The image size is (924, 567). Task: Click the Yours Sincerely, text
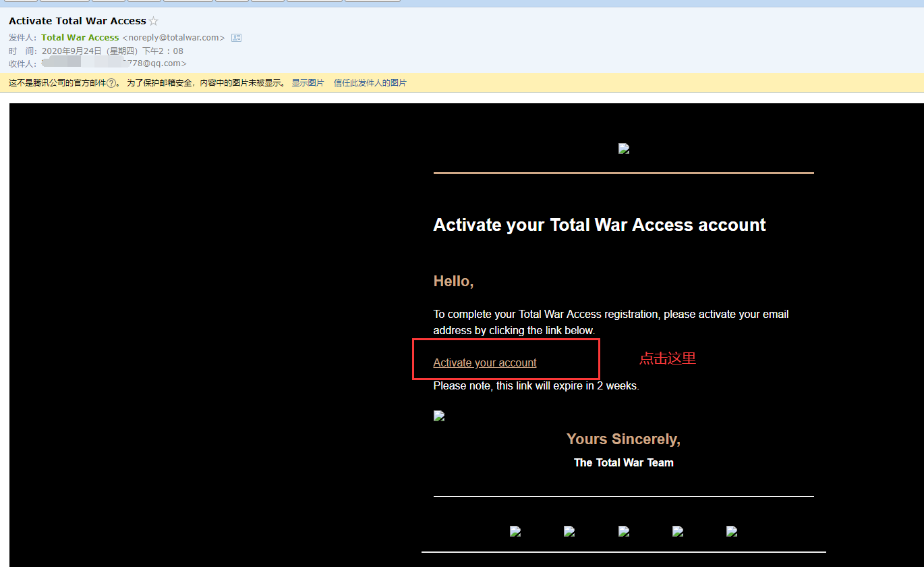coord(624,439)
